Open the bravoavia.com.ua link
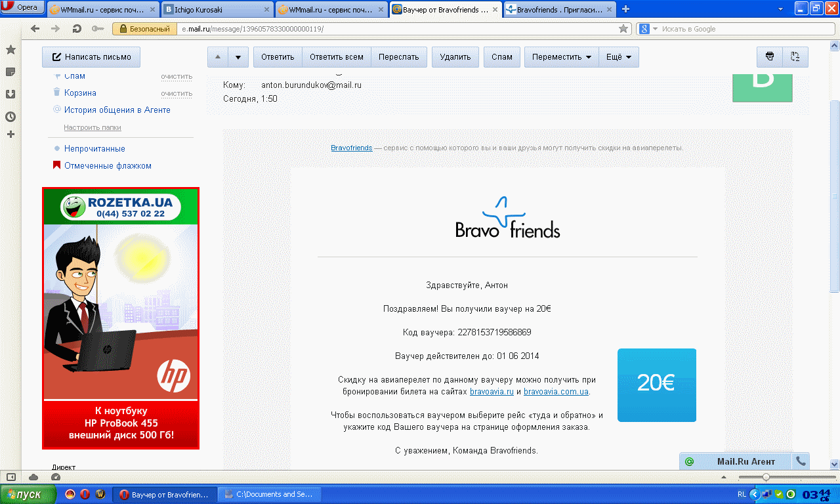Screen dimensions: 840x504 pos(556,392)
